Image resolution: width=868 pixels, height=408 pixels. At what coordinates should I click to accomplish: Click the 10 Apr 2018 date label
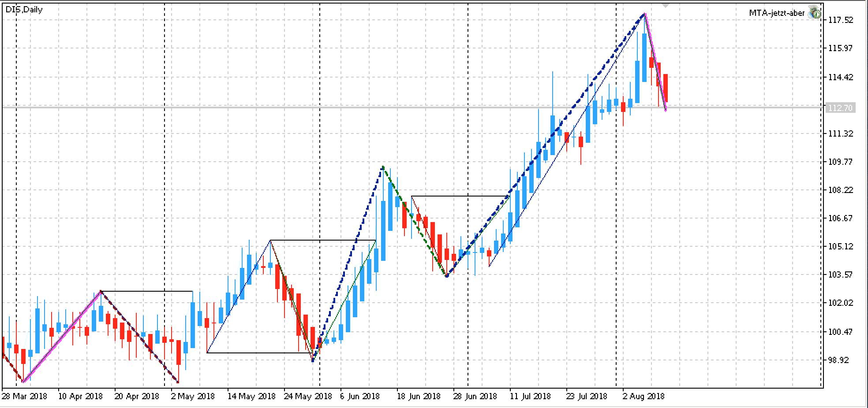80,396
